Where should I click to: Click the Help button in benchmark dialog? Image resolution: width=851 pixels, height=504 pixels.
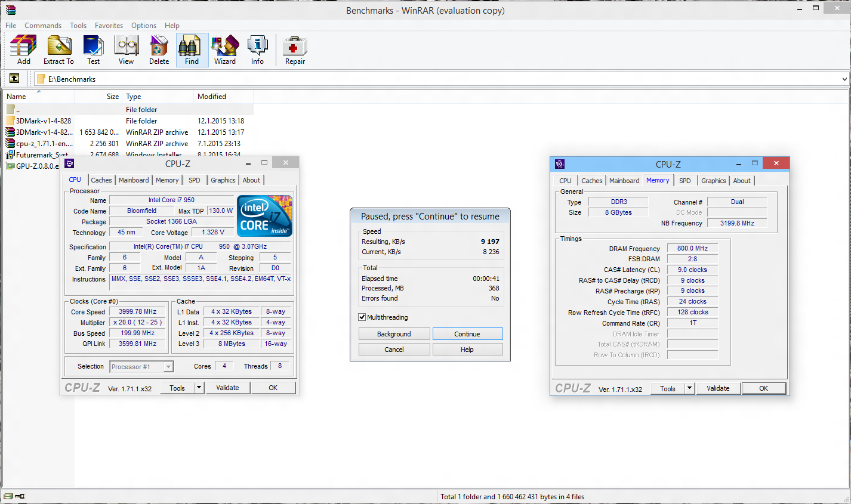click(x=467, y=350)
